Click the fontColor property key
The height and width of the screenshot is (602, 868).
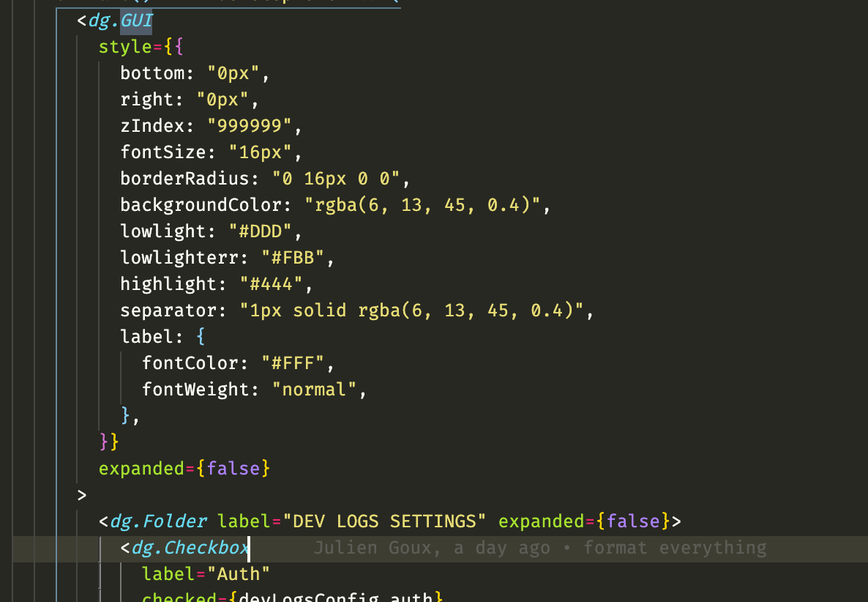(x=190, y=363)
